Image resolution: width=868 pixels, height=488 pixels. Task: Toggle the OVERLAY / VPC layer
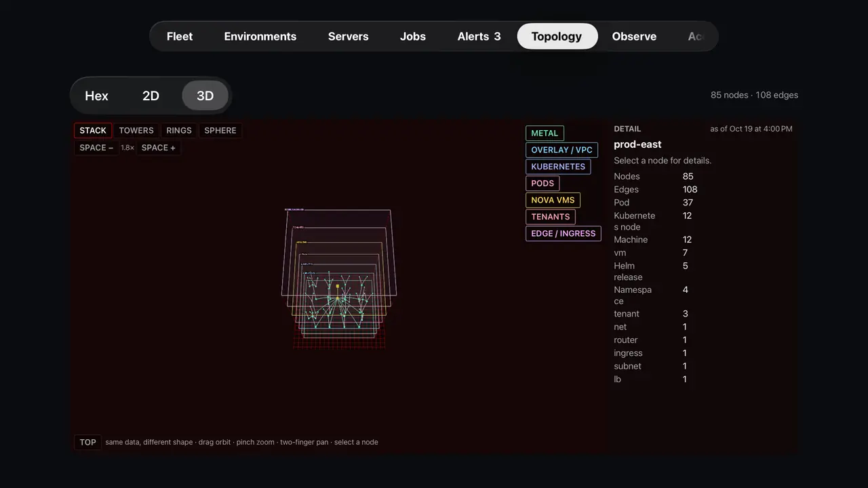point(561,150)
